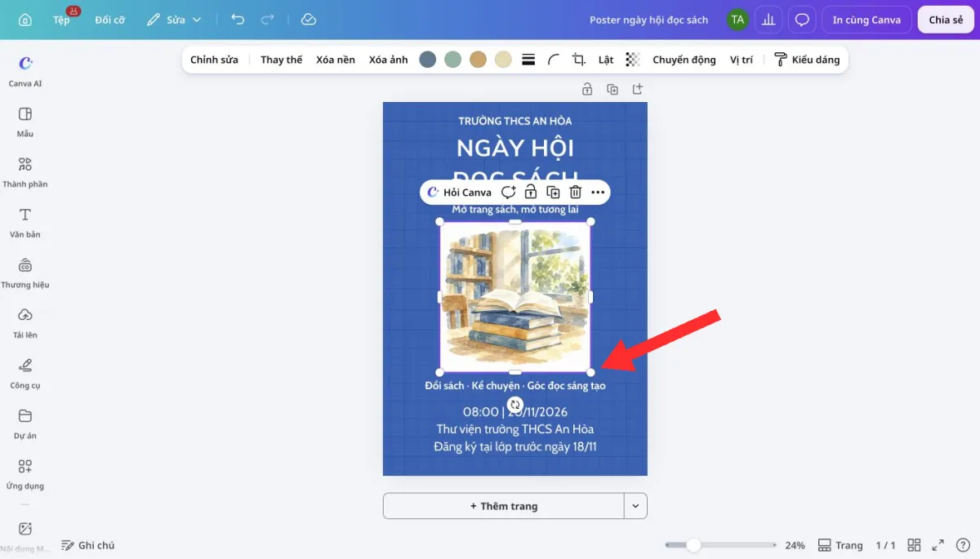Expand the Sửa editing mode dropdown
980x559 pixels.
pyautogui.click(x=174, y=20)
